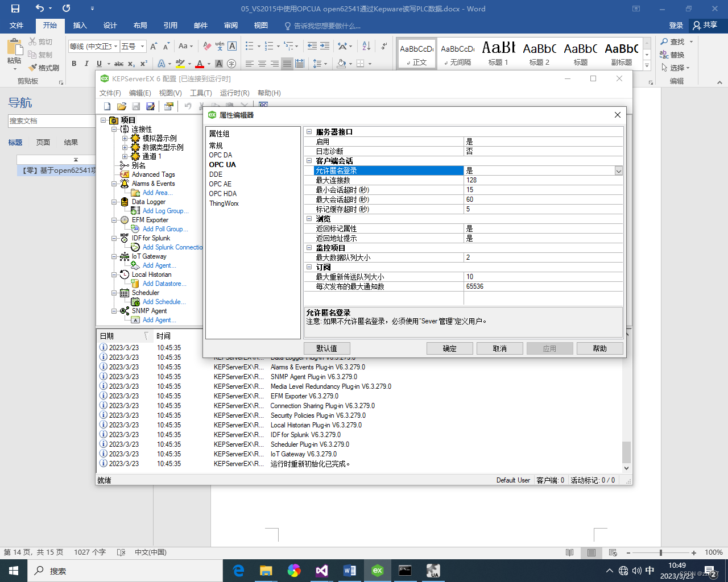Click Word's Decrease Indent icon
This screenshot has width=728, height=582.
pyautogui.click(x=312, y=46)
